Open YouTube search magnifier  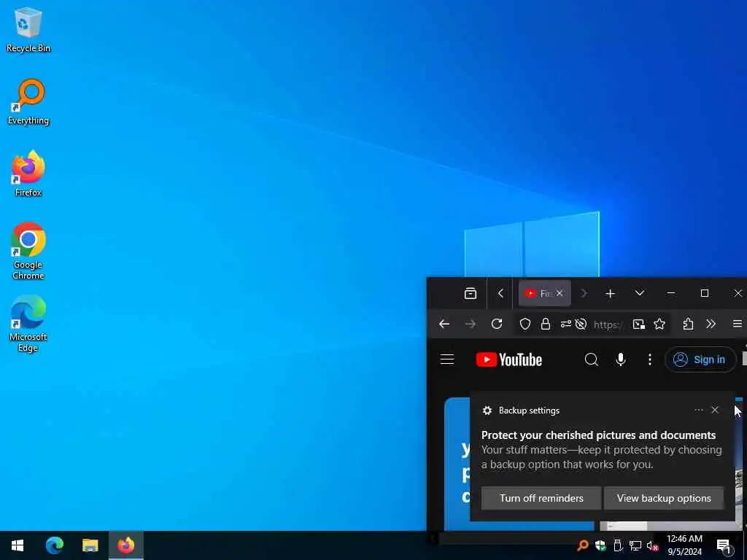click(591, 359)
